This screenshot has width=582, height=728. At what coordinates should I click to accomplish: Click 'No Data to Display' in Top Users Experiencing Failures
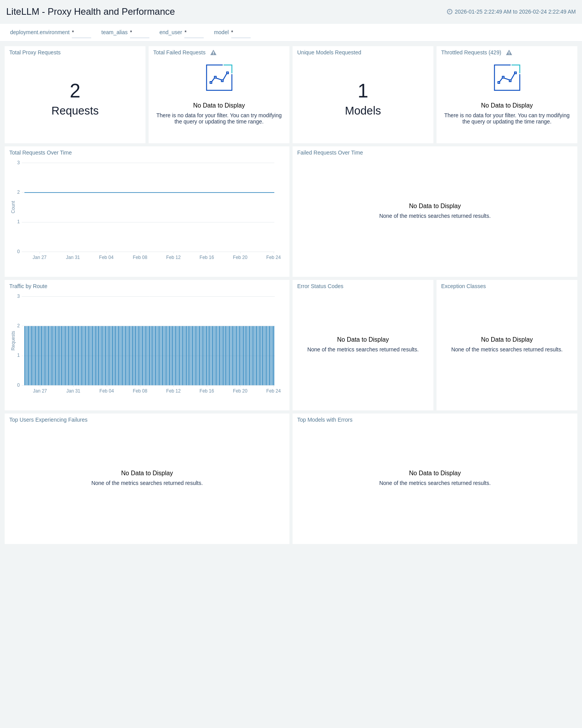tap(147, 473)
